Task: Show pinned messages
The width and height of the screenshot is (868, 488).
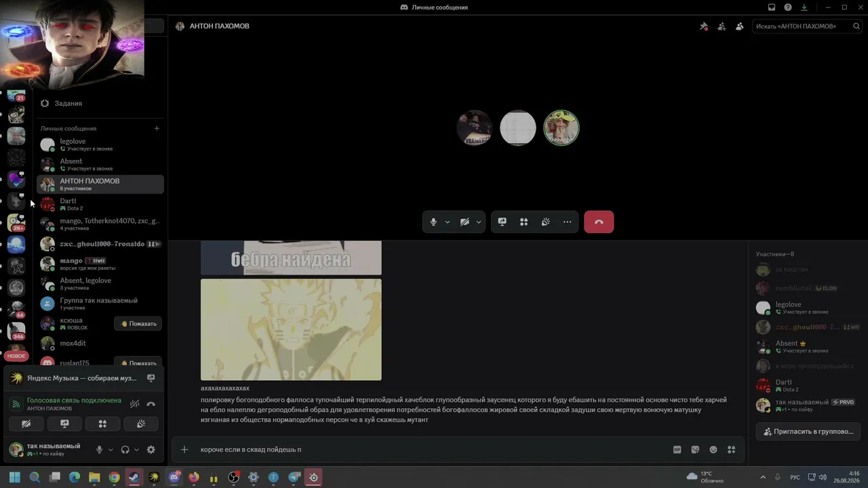Action: pos(704,26)
